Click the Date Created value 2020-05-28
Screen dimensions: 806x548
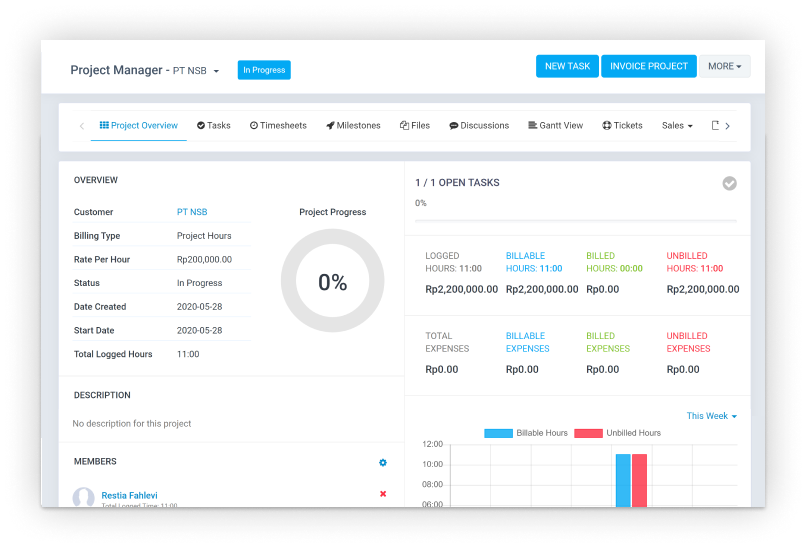click(x=199, y=307)
